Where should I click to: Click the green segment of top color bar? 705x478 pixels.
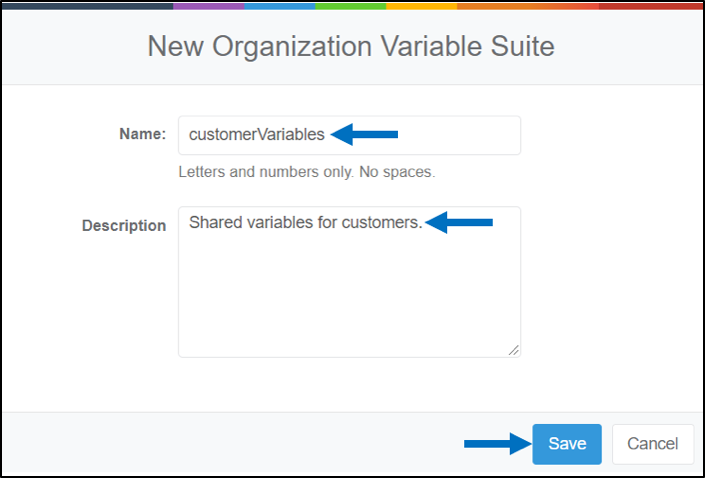tap(351, 6)
